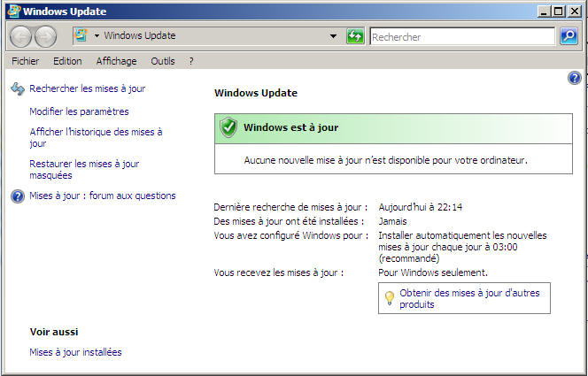Open Modifier les paramètres link
The height and width of the screenshot is (376, 588).
point(79,111)
